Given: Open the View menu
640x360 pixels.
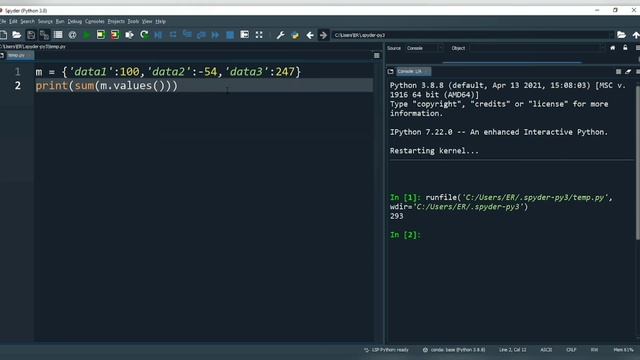Looking at the screenshot, I should [147, 21].
